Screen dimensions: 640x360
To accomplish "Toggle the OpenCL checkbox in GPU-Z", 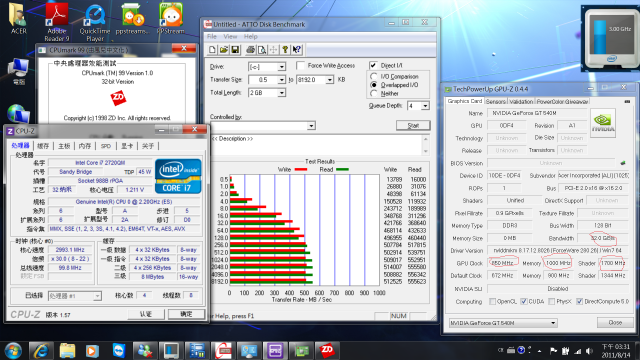I will (x=492, y=301).
